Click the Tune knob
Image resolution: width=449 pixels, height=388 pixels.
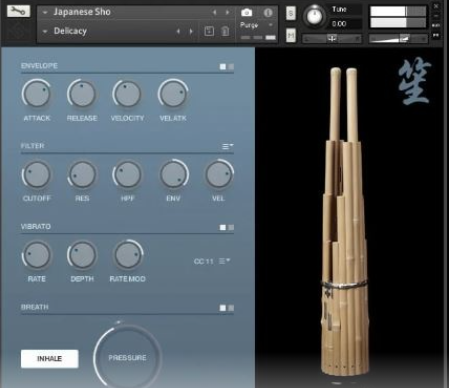tap(314, 16)
